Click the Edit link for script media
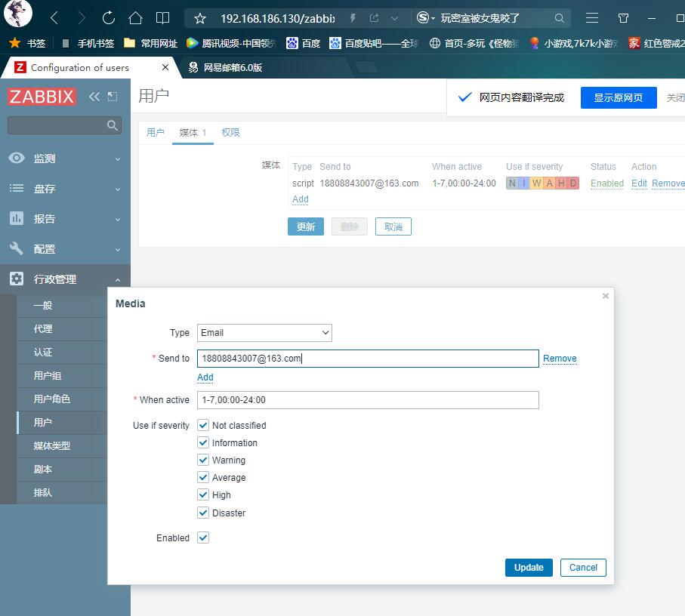The image size is (685, 616). click(x=639, y=183)
